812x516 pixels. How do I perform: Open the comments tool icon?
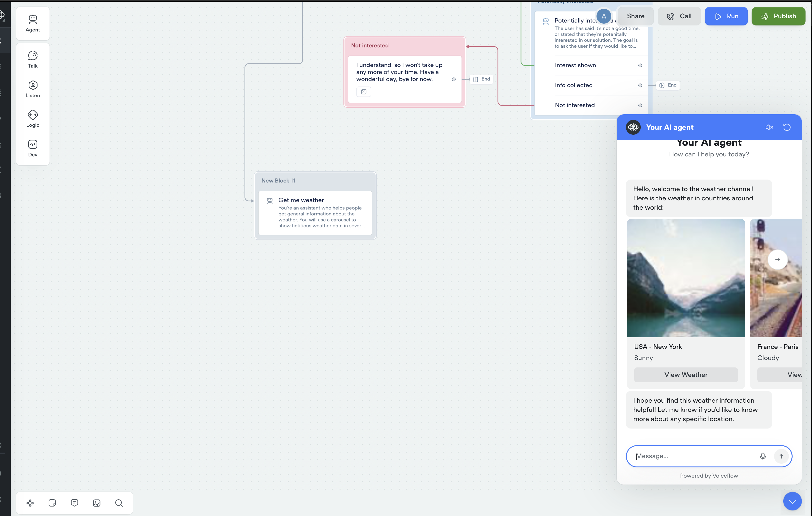point(75,503)
